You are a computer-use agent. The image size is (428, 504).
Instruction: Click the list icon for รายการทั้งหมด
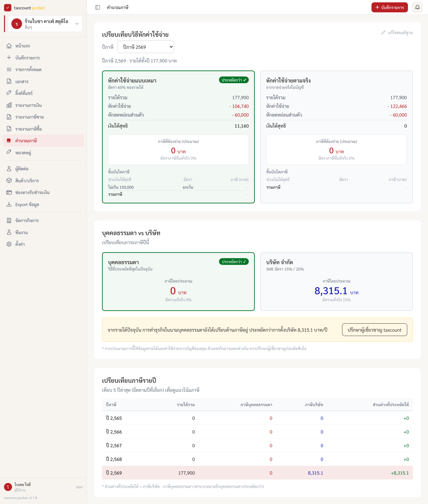point(9,69)
